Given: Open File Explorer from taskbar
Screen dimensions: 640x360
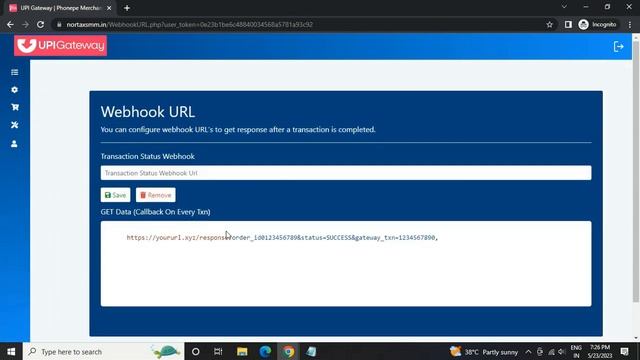Looking at the screenshot, I should click(x=242, y=351).
